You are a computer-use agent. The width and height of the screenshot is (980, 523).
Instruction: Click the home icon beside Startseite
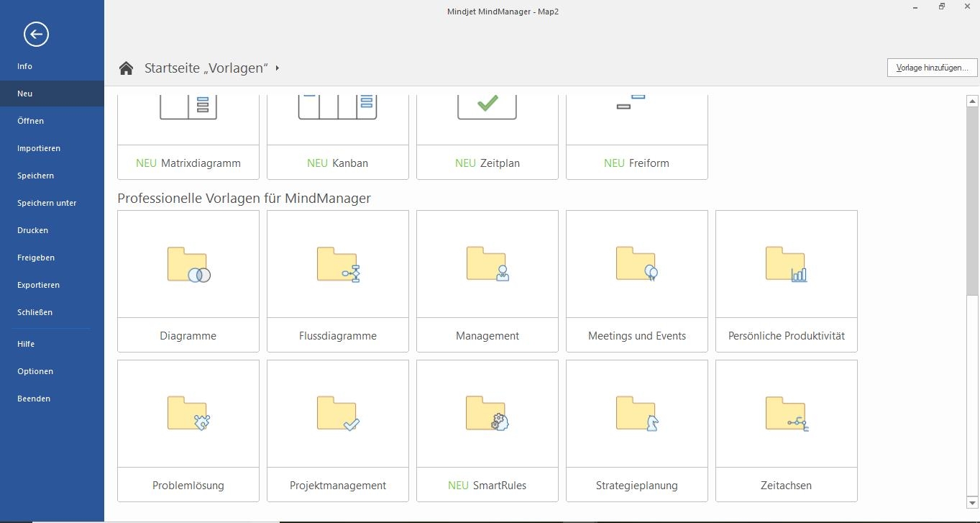tap(127, 68)
